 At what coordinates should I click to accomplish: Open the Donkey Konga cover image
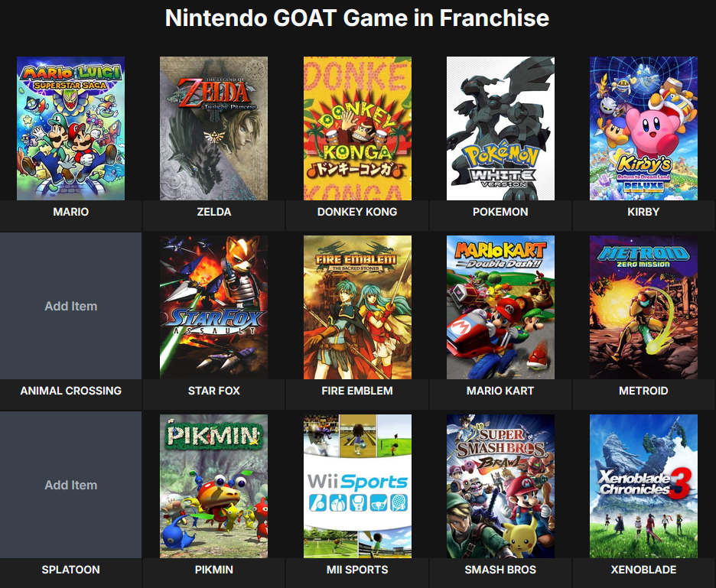click(x=357, y=128)
